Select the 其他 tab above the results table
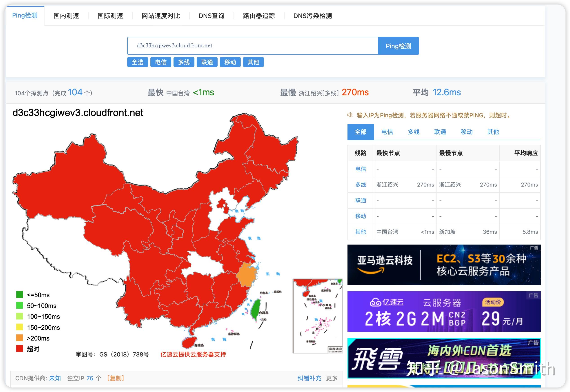The width and height of the screenshot is (570, 392). point(493,132)
